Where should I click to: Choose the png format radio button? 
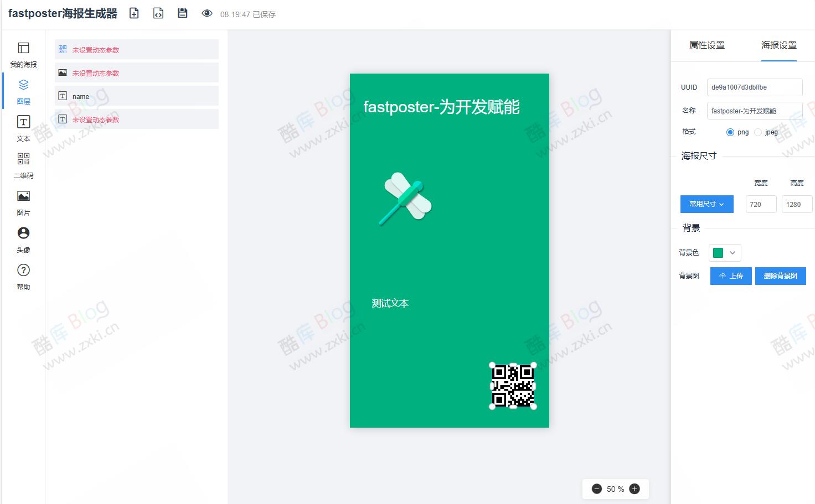click(730, 132)
